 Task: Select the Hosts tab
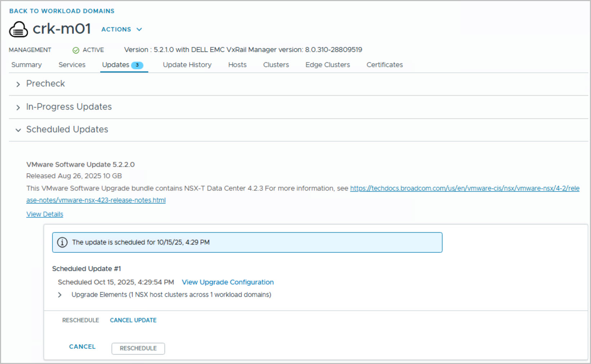coord(237,65)
